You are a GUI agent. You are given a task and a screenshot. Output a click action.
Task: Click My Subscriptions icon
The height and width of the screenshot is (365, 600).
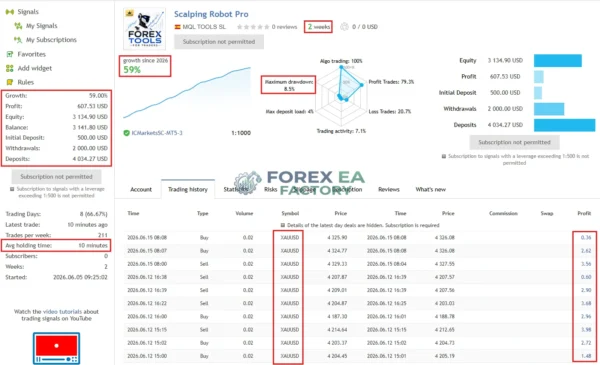pyautogui.click(x=18, y=40)
